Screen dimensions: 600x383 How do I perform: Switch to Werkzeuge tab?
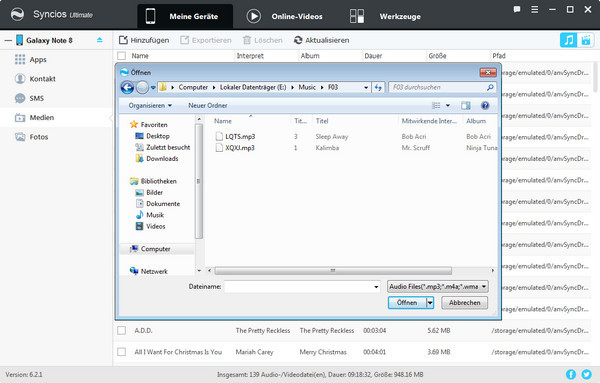385,16
